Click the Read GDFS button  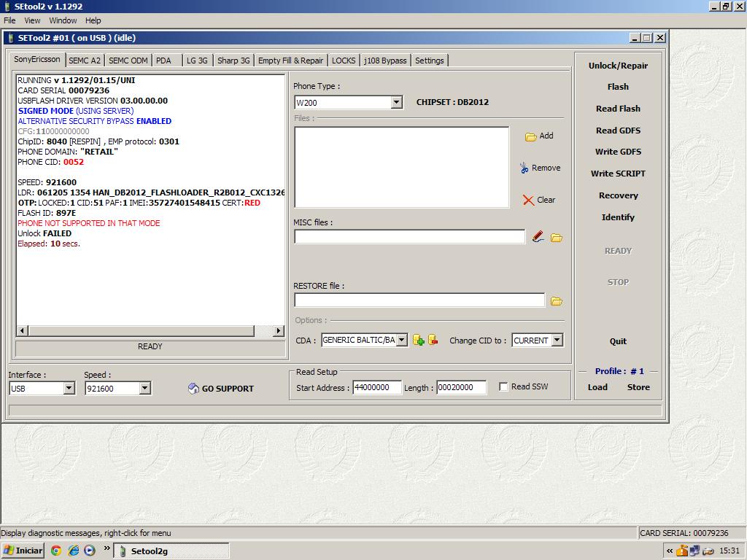(618, 131)
